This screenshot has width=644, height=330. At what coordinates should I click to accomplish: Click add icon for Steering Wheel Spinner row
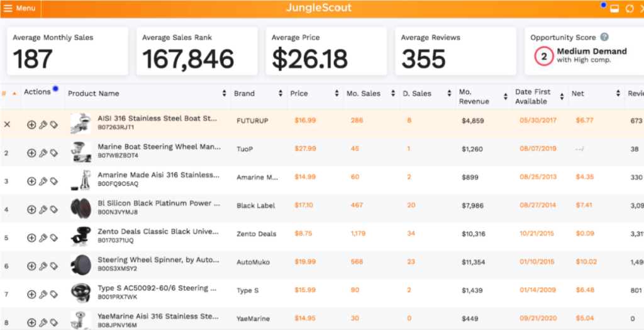[31, 266]
